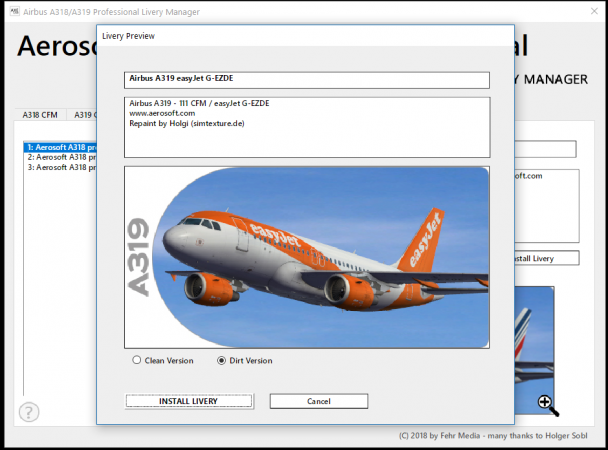This screenshot has width=608, height=450.
Task: Click the Livery Manager app icon in title bar
Action: (14, 11)
